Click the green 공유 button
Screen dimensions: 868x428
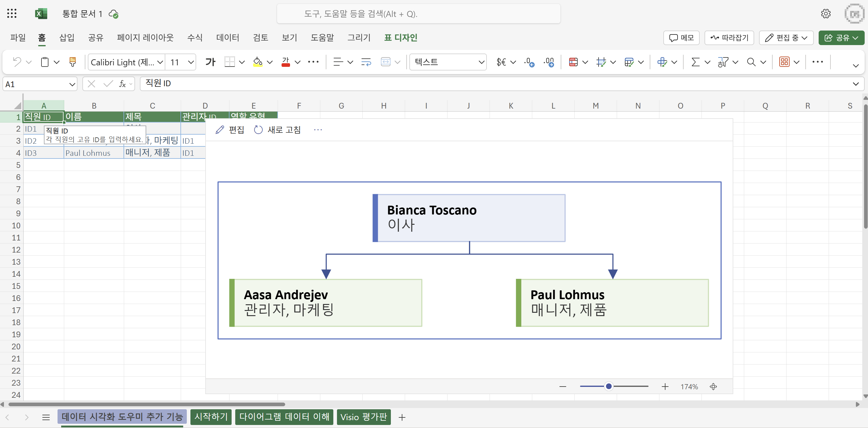tap(841, 38)
